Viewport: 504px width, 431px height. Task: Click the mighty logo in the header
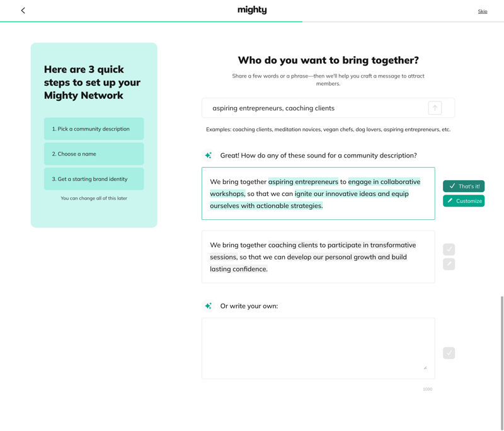point(251,10)
